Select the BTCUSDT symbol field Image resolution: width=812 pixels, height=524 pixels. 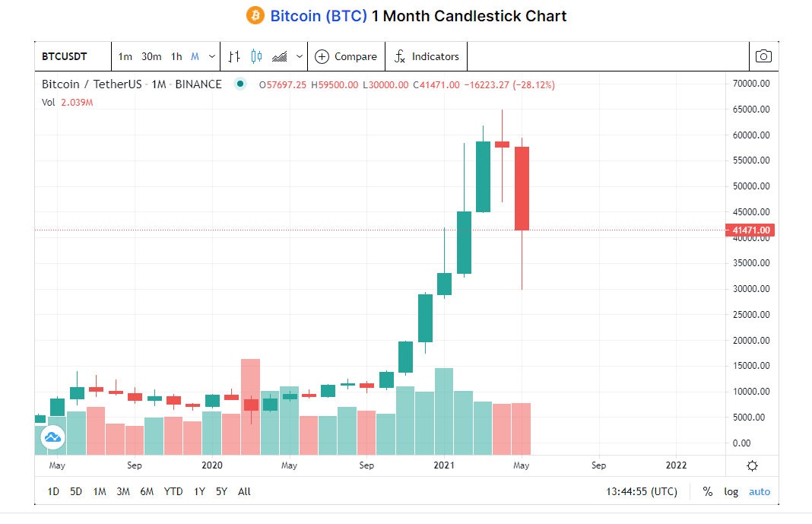click(x=66, y=56)
